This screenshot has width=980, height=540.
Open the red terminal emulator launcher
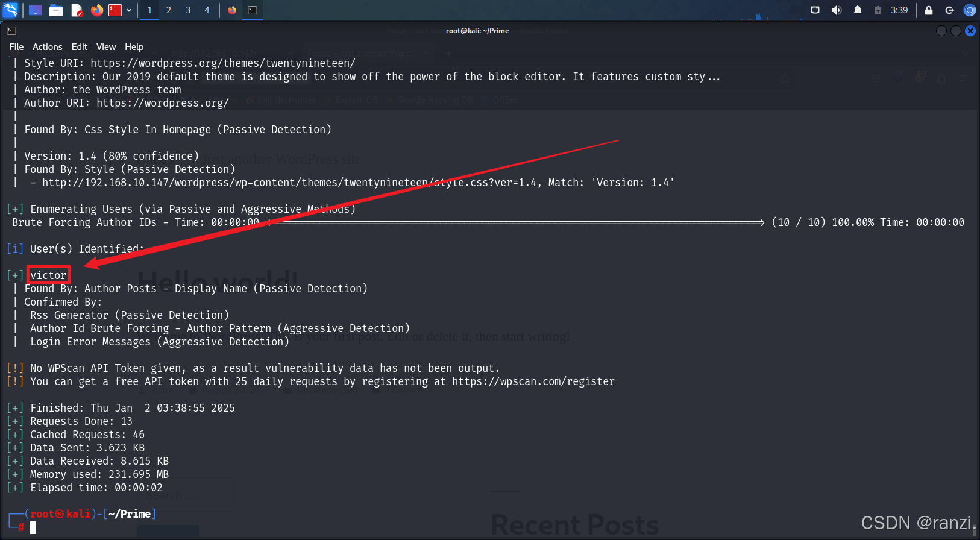(x=115, y=10)
